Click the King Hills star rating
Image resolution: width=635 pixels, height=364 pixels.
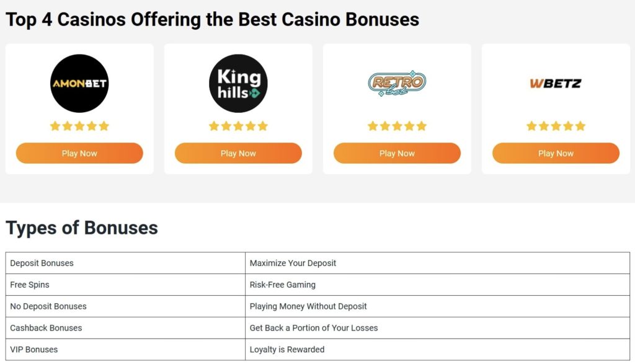(x=238, y=126)
